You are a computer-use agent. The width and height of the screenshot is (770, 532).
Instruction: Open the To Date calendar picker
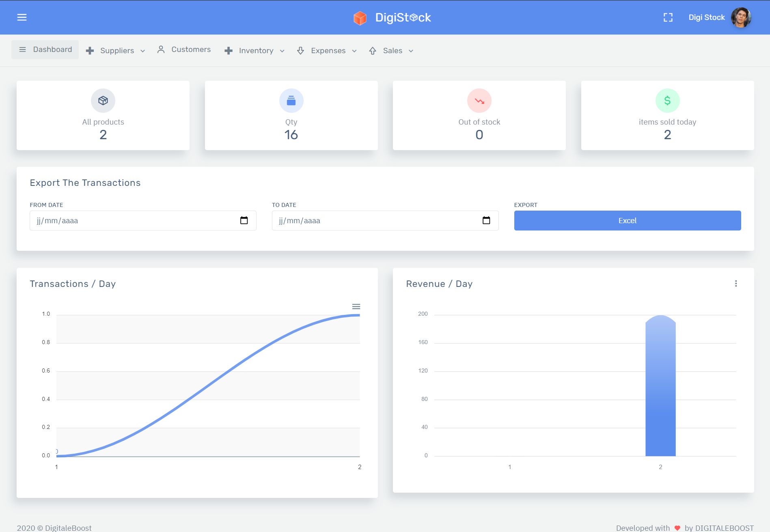[x=486, y=220]
